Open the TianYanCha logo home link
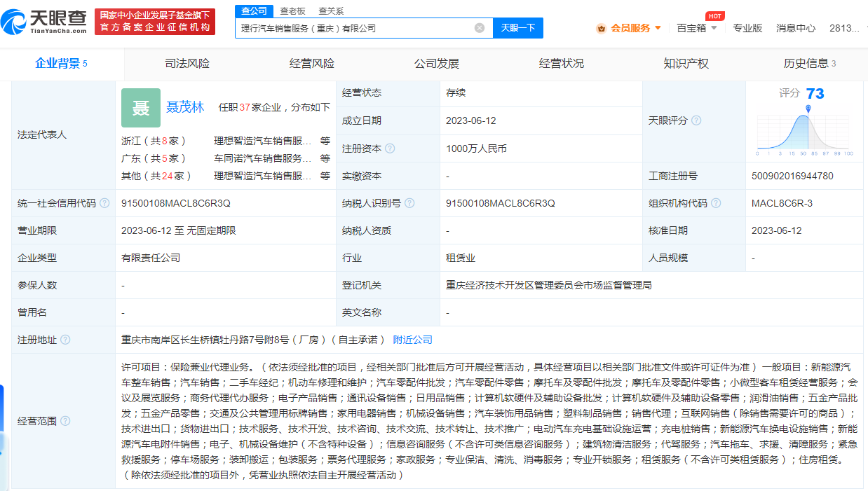868x491 pixels. click(x=44, y=22)
